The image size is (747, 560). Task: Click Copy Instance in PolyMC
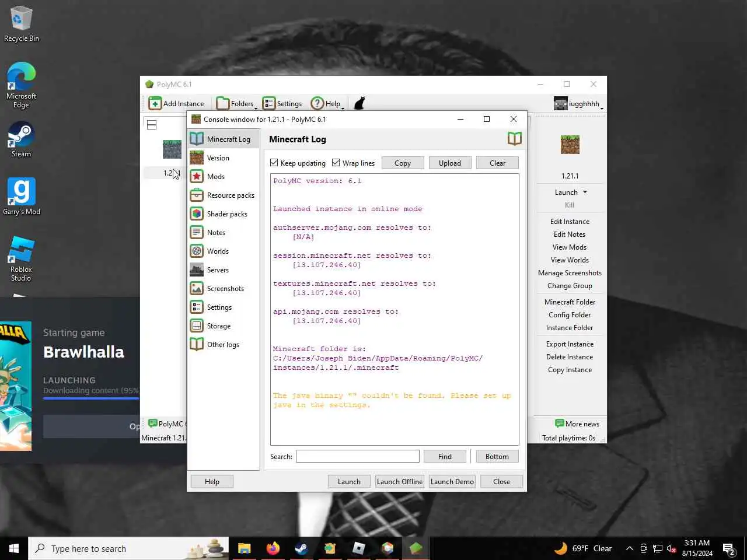coord(570,370)
